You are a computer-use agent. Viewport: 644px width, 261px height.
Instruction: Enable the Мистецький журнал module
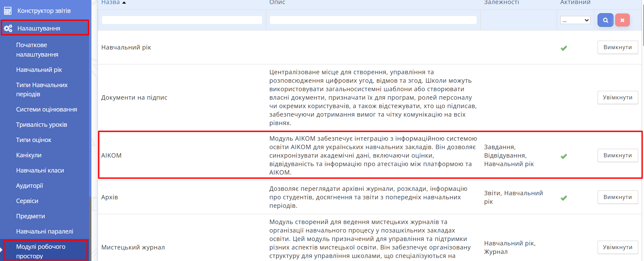tap(617, 247)
